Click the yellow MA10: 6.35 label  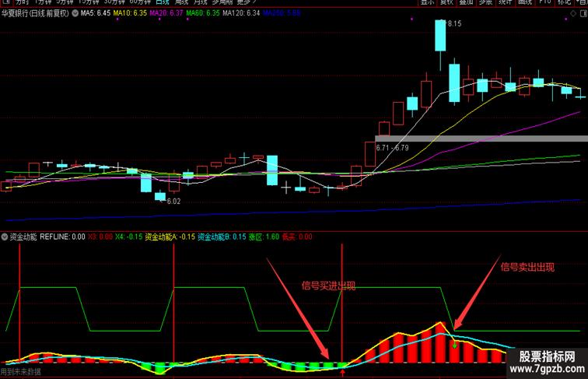pyautogui.click(x=130, y=13)
